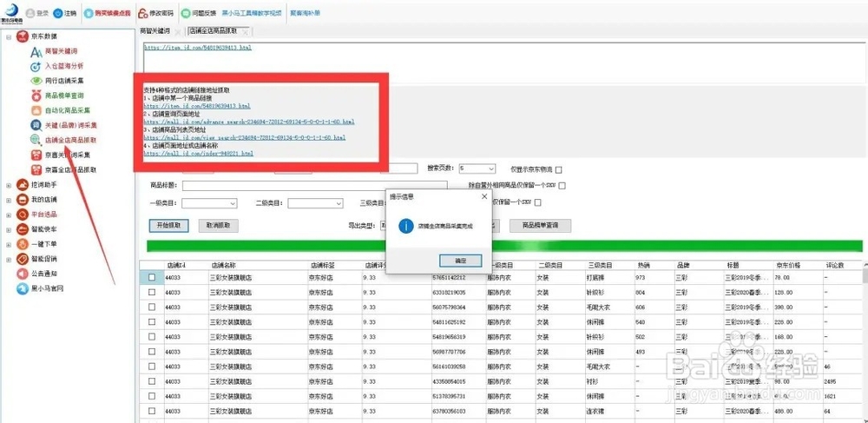
Task: Check the row priced 398.00
Action: point(152,307)
